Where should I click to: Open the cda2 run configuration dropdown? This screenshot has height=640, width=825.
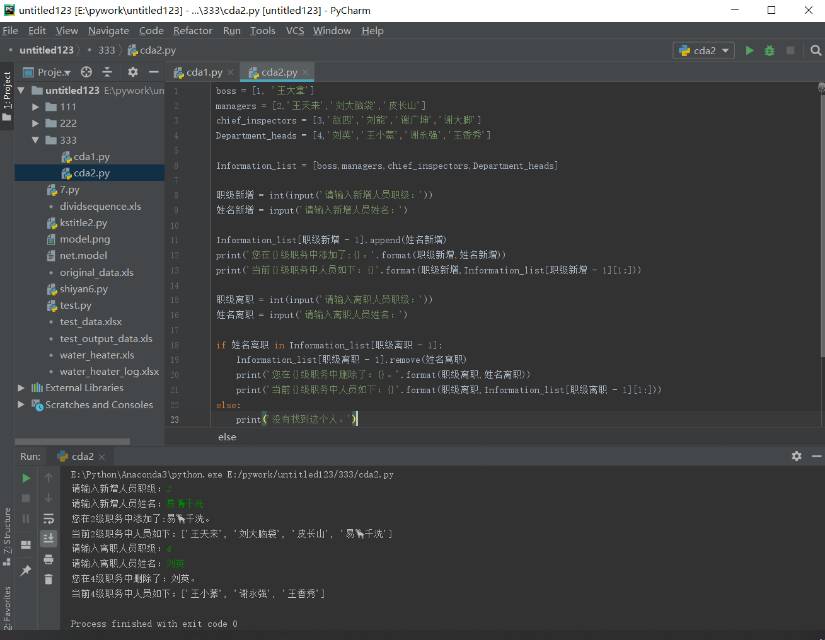(705, 50)
